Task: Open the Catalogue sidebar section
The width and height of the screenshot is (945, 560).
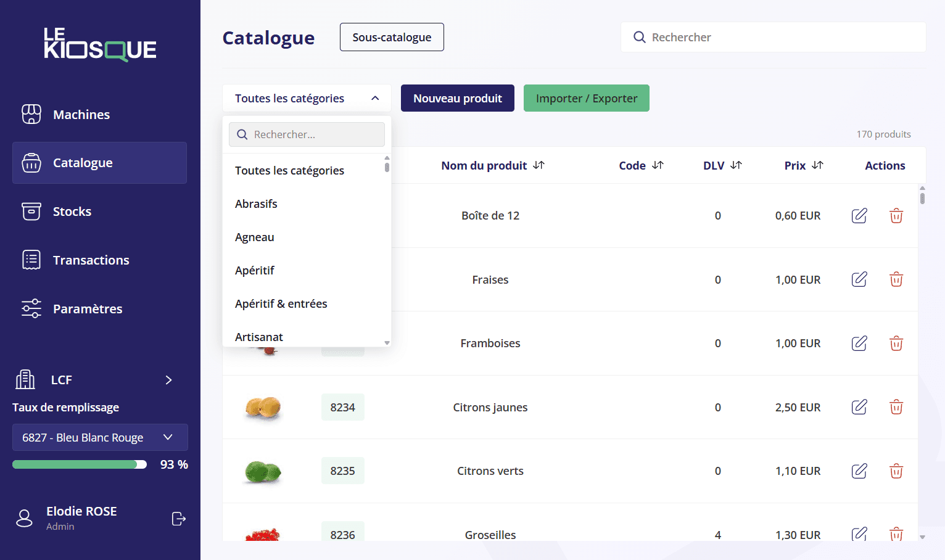Action: [x=99, y=163]
